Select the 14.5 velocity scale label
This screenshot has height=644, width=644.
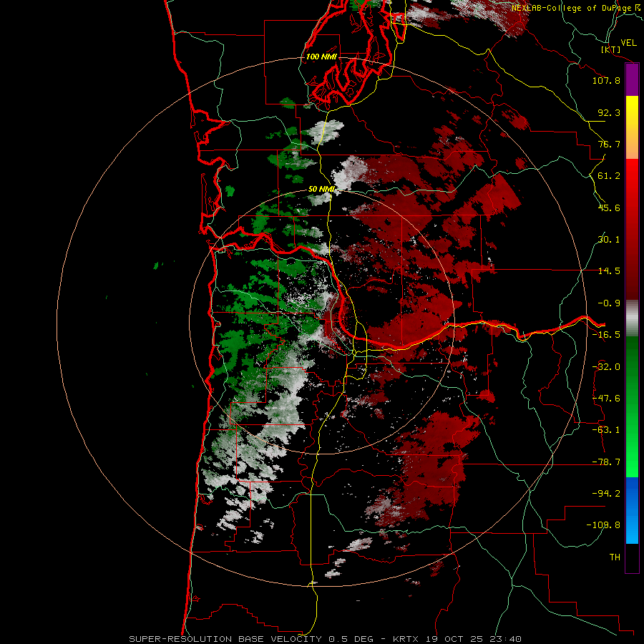click(x=609, y=271)
